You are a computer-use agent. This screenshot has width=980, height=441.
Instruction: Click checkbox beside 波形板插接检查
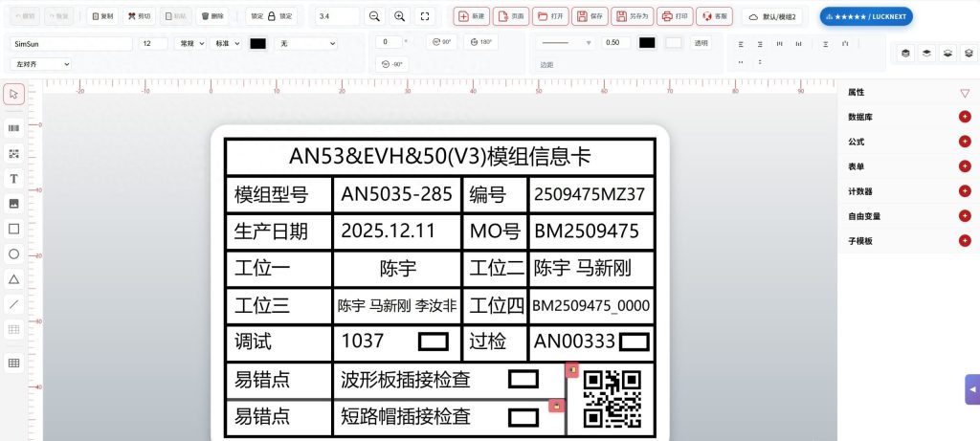click(x=523, y=379)
